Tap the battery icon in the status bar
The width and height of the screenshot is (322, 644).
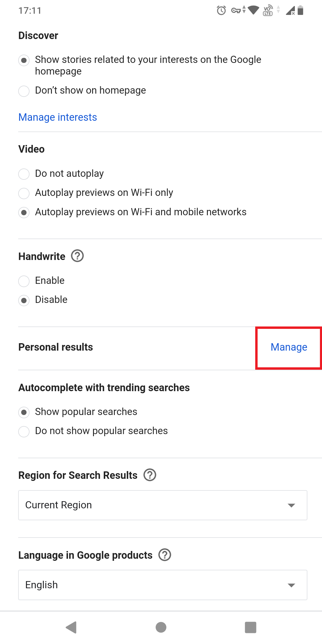tap(301, 11)
